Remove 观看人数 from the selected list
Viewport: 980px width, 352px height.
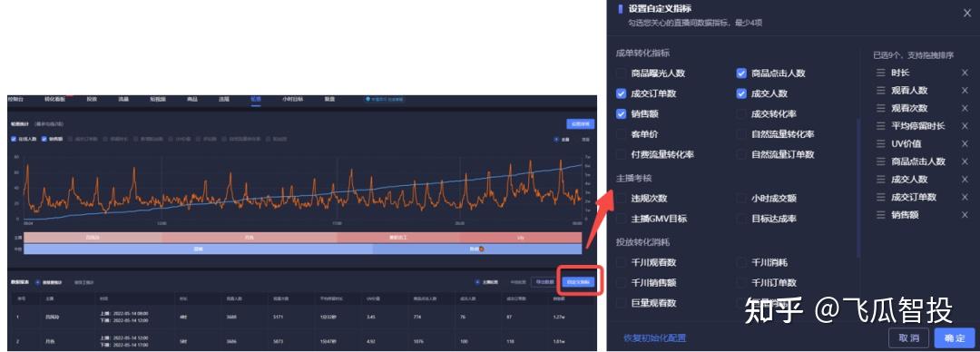click(x=965, y=91)
